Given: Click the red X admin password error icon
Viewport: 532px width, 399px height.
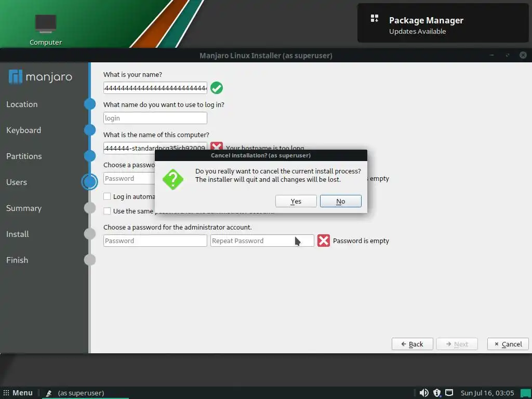Looking at the screenshot, I should pos(324,241).
